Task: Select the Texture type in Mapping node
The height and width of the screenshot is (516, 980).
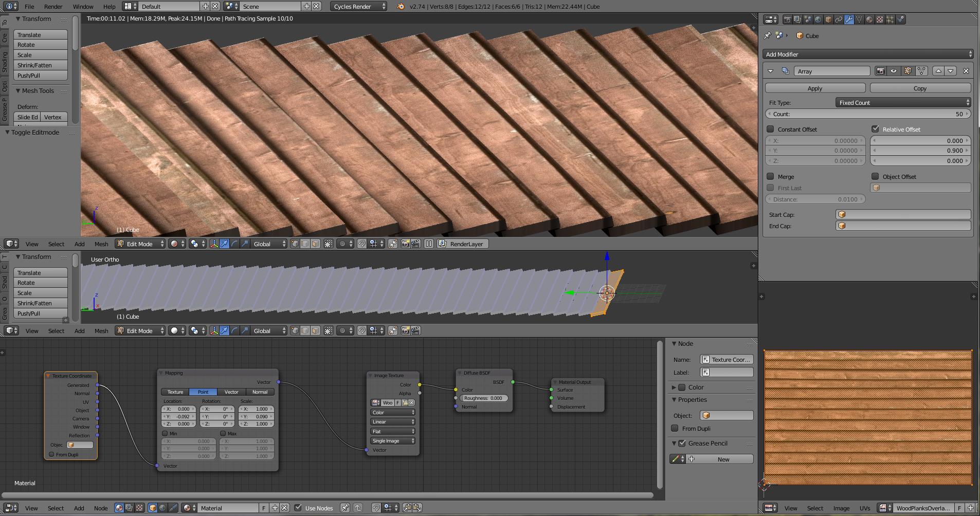Action: pyautogui.click(x=175, y=392)
